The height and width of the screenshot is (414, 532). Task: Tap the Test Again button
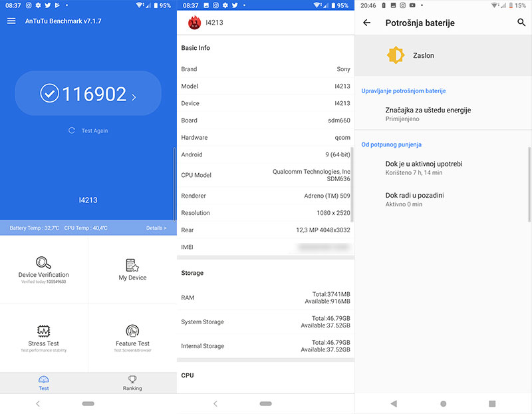tap(88, 130)
